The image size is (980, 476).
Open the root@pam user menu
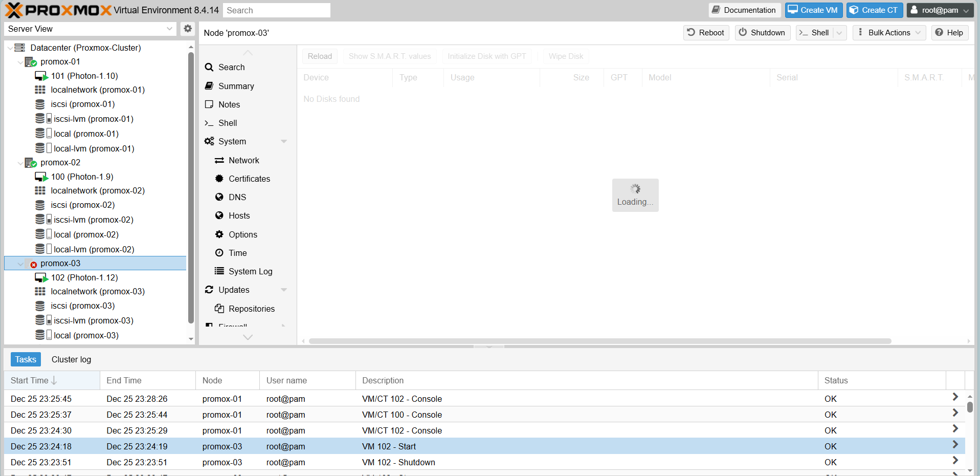tap(939, 10)
